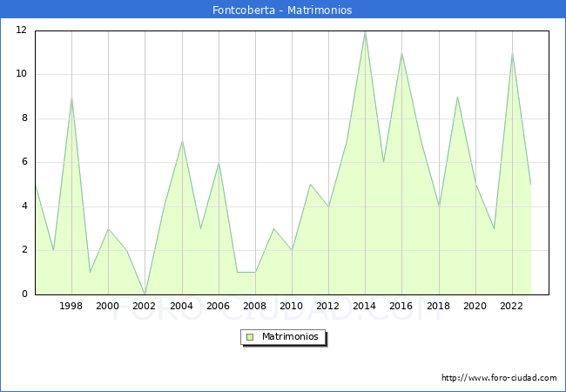The height and width of the screenshot is (392, 566).
Task: Click the 0 y-axis label
Action: click(24, 294)
